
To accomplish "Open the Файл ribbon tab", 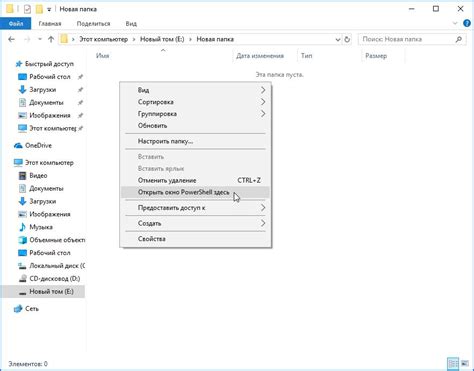I will 16,23.
